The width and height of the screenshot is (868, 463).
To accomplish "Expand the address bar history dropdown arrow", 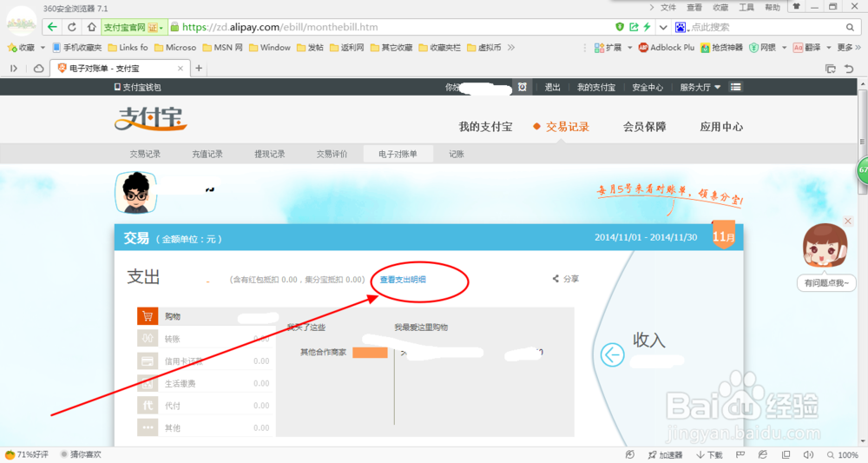I will click(662, 27).
